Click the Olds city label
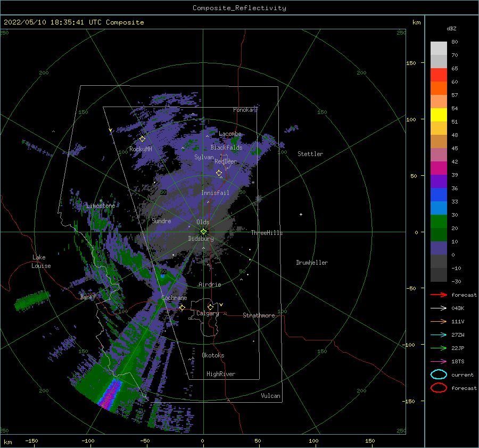This screenshot has width=479, height=448. 203,222
